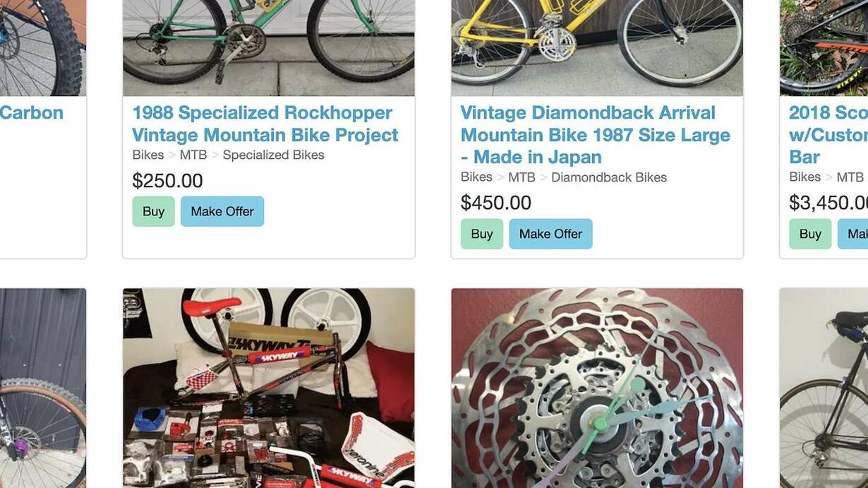
Task: View the black road bike photo at right
Action: point(824,388)
